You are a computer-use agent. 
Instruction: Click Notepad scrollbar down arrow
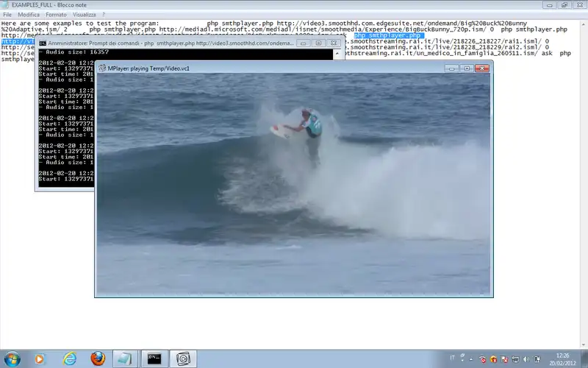(x=584, y=345)
